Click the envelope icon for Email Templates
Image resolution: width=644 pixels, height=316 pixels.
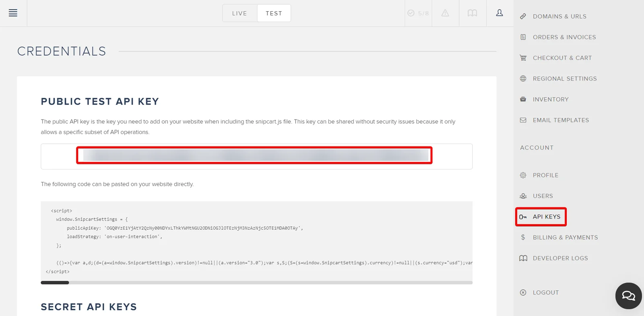pyautogui.click(x=523, y=120)
